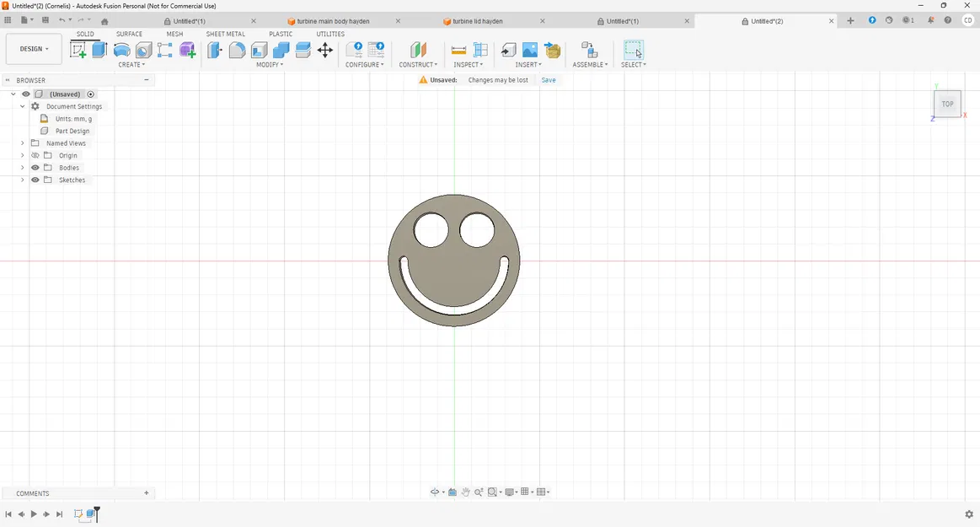Activate the Extrude tool
The image size is (980, 527).
[99, 50]
